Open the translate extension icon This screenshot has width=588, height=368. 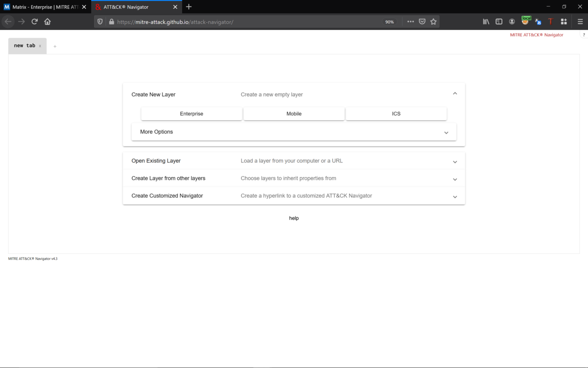tap(538, 22)
